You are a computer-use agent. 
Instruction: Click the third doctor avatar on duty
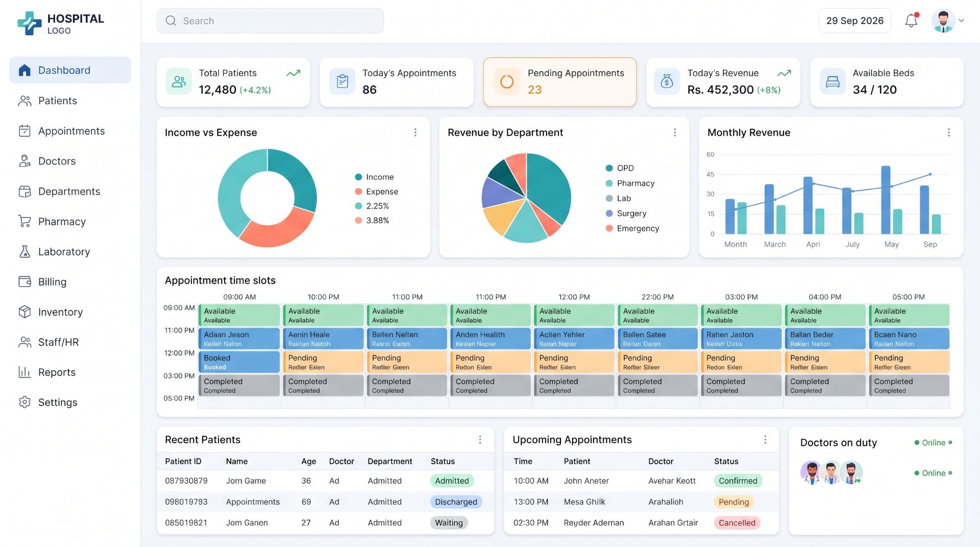[851, 472]
